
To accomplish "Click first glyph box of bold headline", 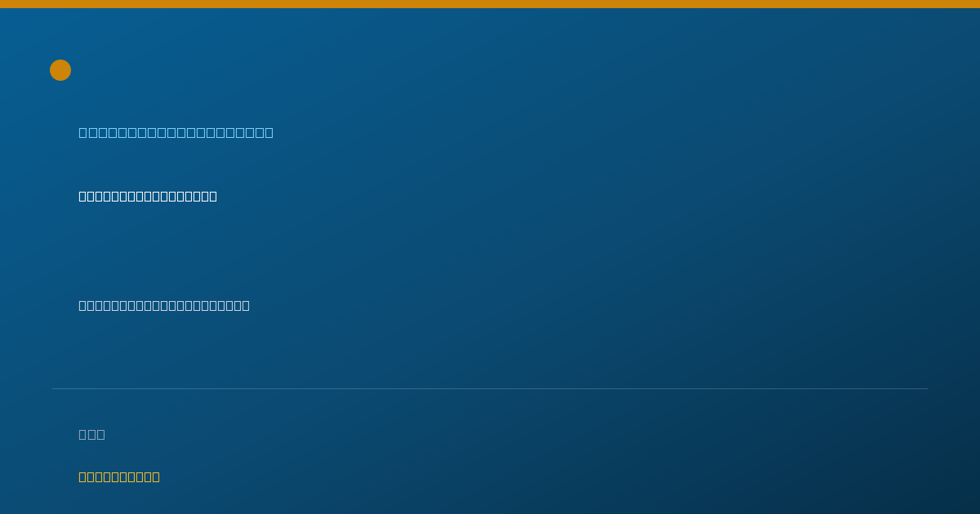I will (82, 196).
